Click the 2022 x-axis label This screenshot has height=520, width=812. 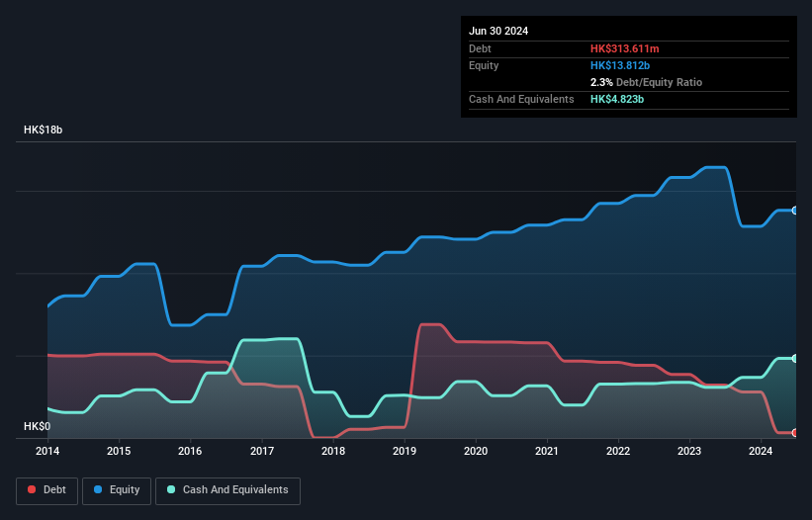pyautogui.click(x=618, y=451)
